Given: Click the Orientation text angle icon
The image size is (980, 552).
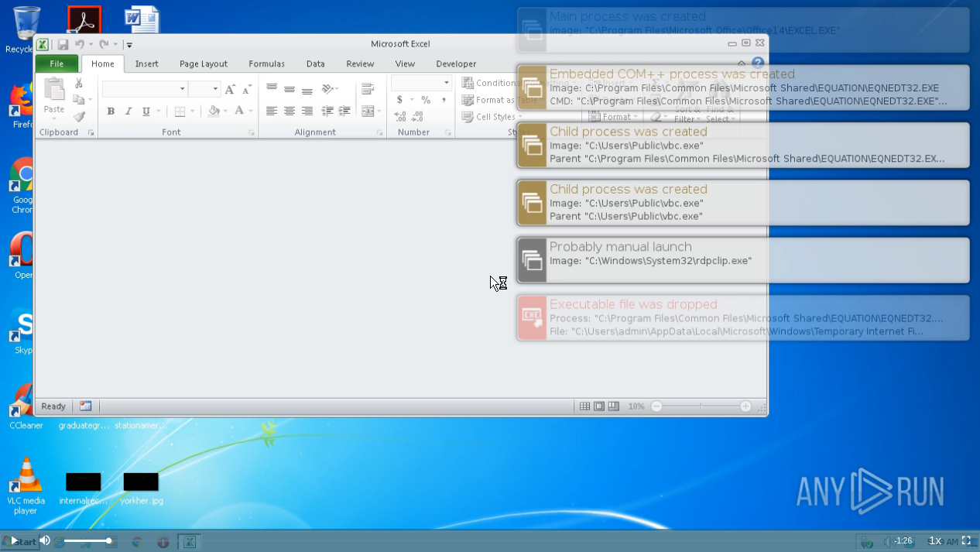Looking at the screenshot, I should pyautogui.click(x=327, y=89).
